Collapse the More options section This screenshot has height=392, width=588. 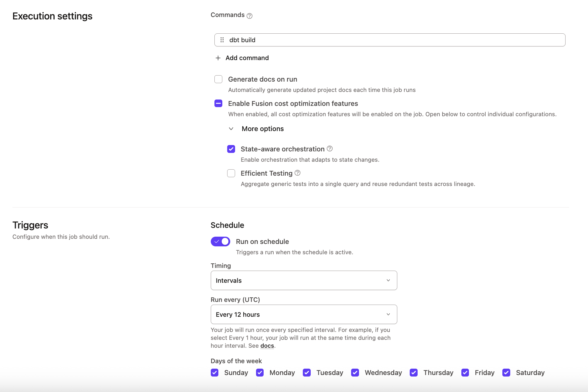point(231,129)
